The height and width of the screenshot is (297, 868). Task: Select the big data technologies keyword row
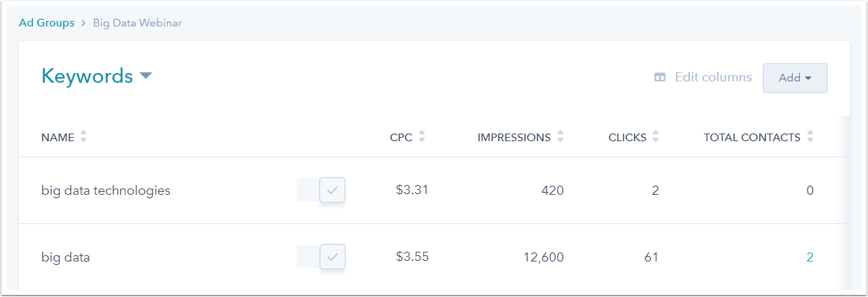(x=106, y=190)
